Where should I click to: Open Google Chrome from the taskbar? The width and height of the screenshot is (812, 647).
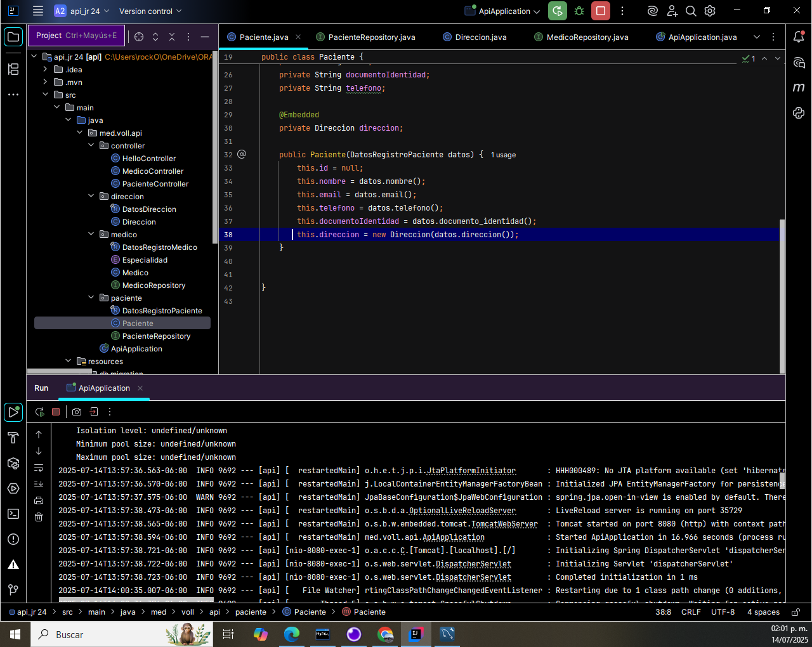click(385, 634)
